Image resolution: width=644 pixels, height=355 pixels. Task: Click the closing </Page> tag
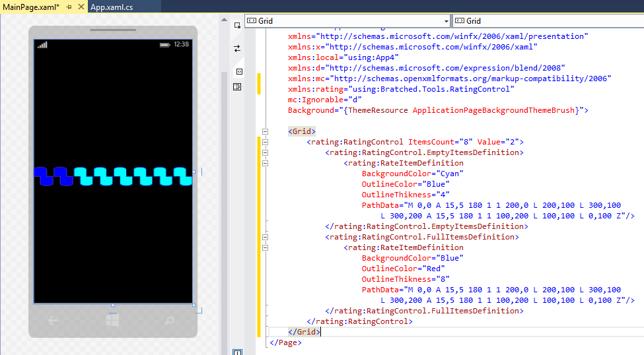click(x=285, y=342)
